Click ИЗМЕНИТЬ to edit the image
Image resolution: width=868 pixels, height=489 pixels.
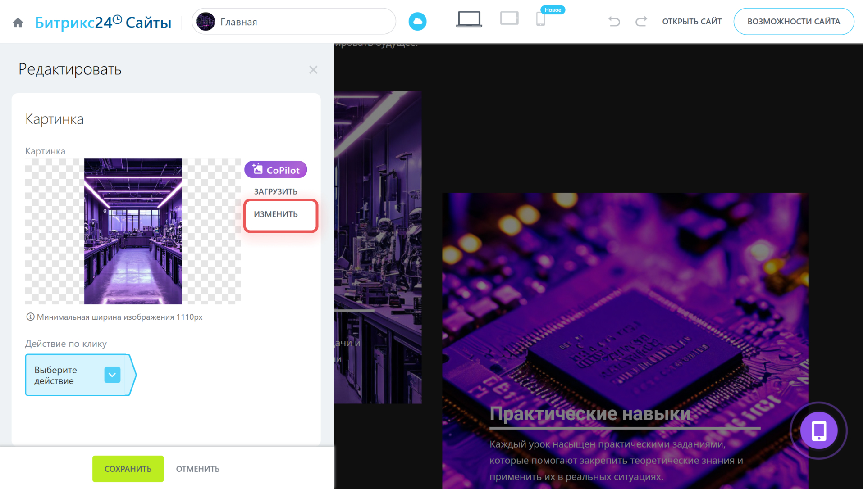tap(276, 214)
